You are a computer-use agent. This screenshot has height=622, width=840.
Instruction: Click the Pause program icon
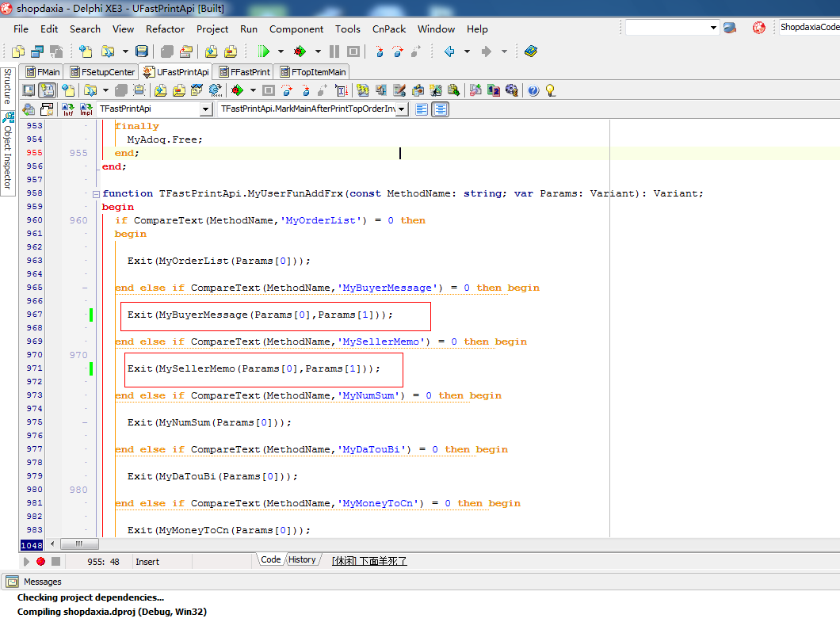click(334, 52)
